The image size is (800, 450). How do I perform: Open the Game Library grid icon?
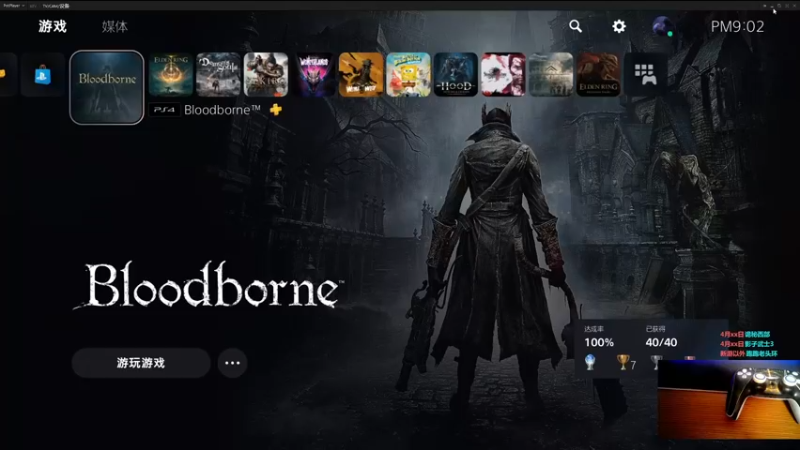[x=645, y=74]
